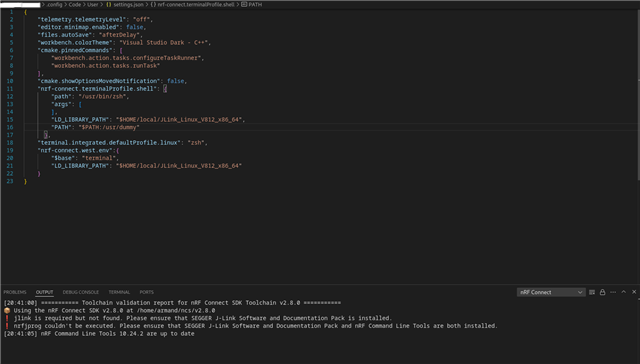Open the panel's more actions ellipsis menu
Screen dimensions: 640x364
pyautogui.click(x=613, y=292)
